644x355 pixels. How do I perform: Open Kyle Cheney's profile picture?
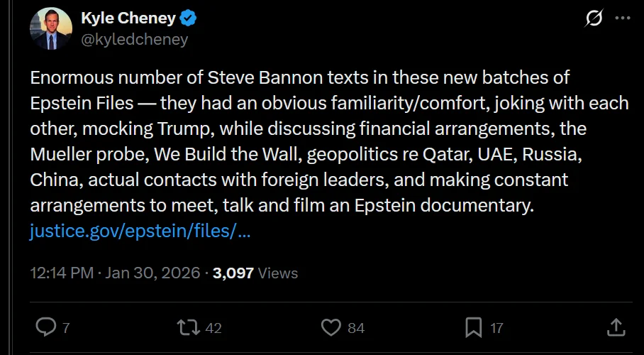[50, 28]
